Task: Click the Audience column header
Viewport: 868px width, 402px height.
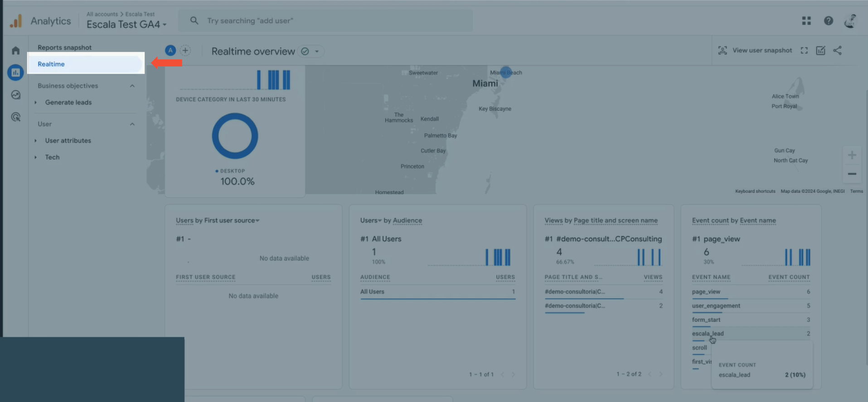Action: (x=375, y=277)
